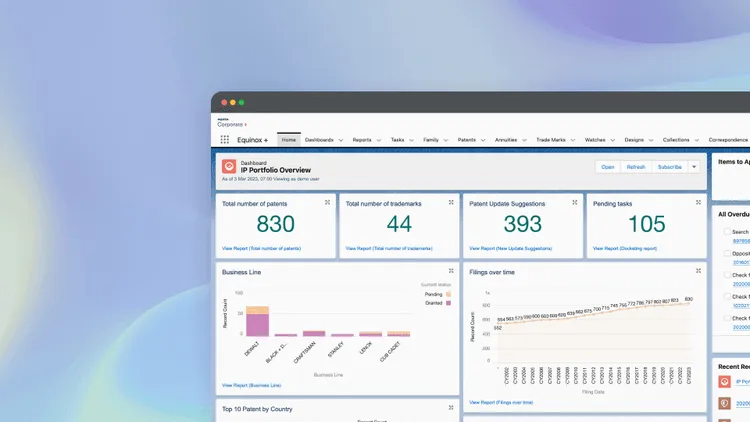The width and height of the screenshot is (750, 422).
Task: Click the Open dashboard button
Action: (x=608, y=167)
